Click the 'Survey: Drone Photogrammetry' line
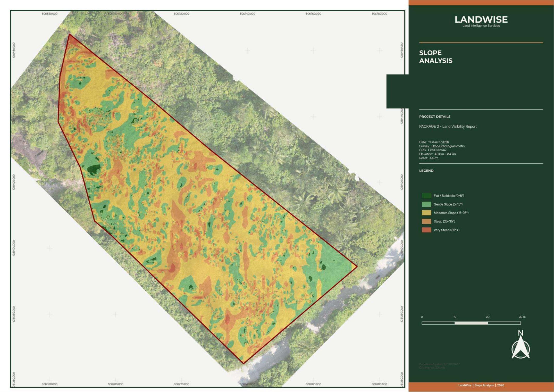 point(442,146)
